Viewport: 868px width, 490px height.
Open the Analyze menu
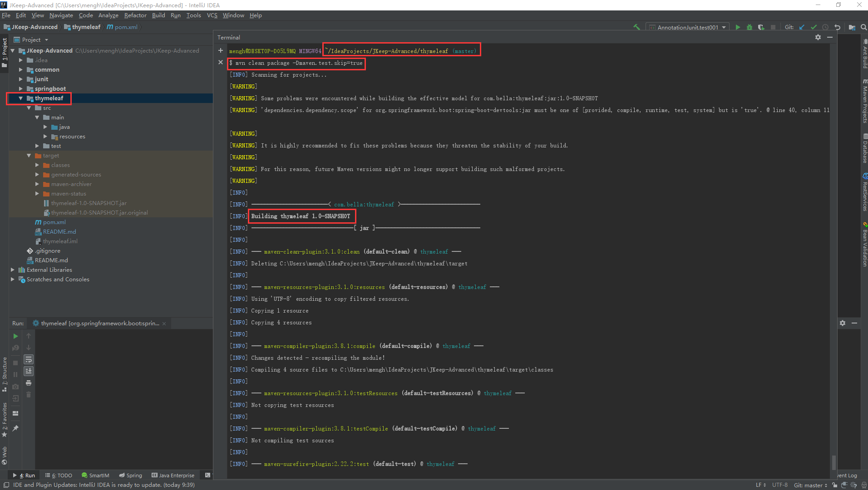[x=108, y=15]
